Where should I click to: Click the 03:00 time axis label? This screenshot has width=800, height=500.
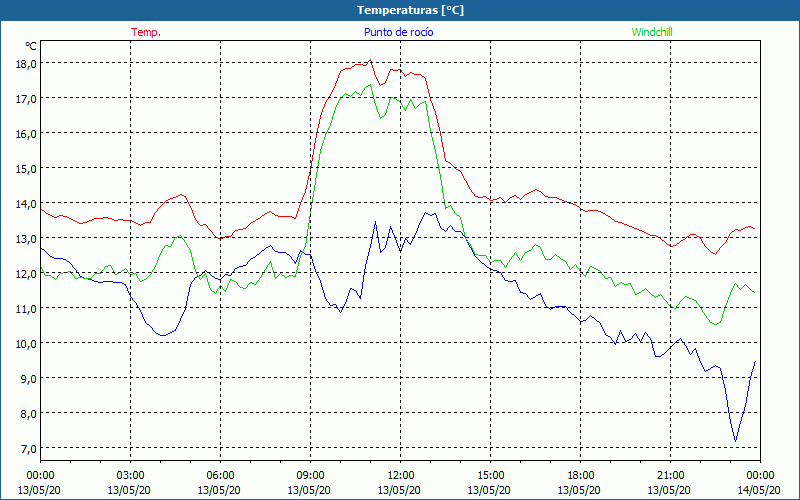pyautogui.click(x=130, y=476)
